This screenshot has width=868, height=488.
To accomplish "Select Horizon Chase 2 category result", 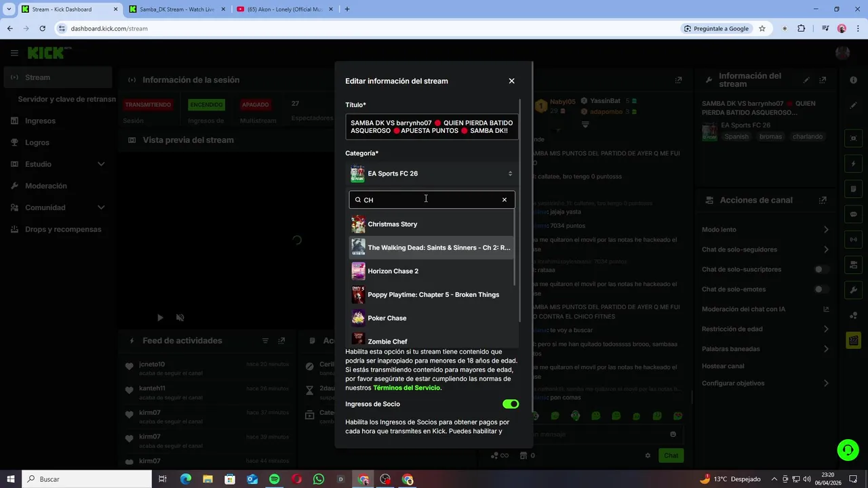I will [x=431, y=271].
